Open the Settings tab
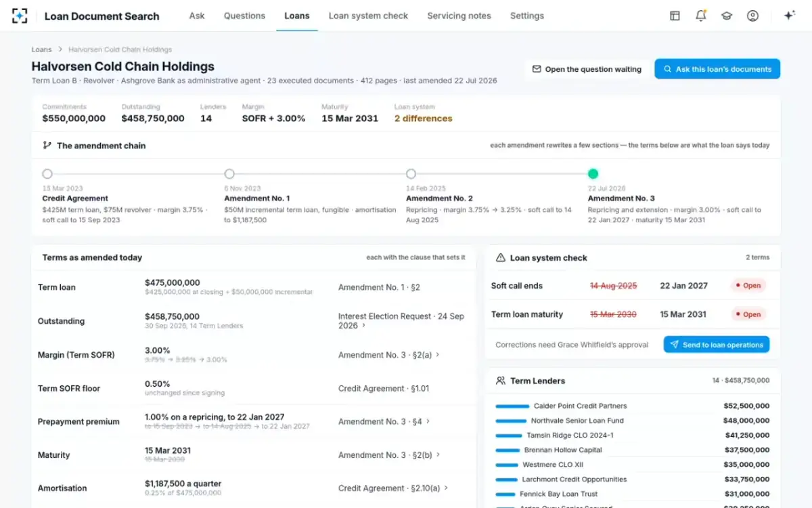 (x=527, y=16)
